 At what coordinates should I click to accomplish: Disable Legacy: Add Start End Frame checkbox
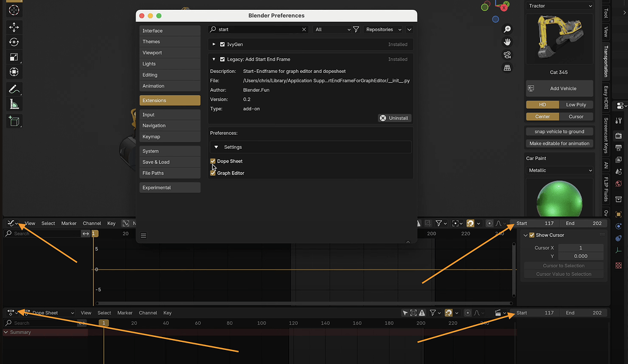[222, 59]
